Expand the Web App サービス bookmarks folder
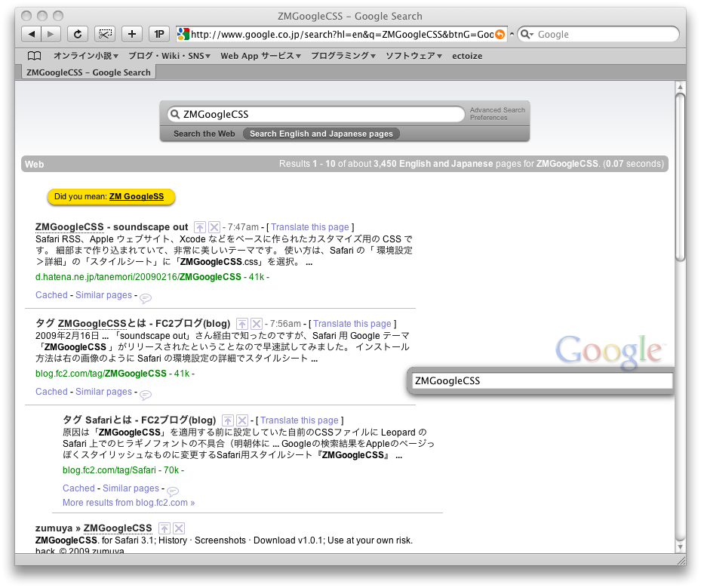 260,56
